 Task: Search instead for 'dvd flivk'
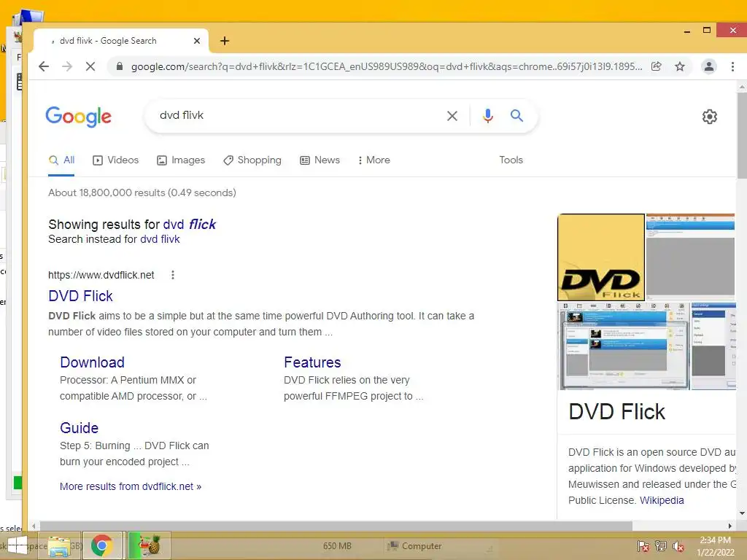pyautogui.click(x=160, y=239)
